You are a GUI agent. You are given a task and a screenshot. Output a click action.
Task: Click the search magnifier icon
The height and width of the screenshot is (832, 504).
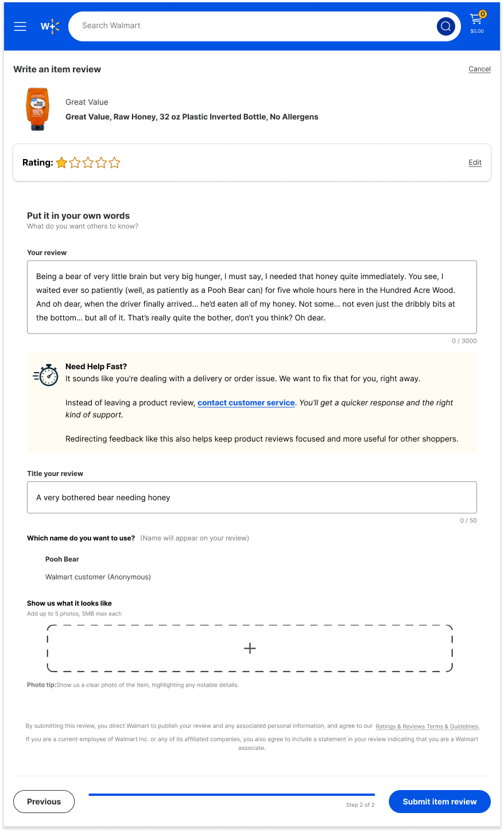point(445,26)
